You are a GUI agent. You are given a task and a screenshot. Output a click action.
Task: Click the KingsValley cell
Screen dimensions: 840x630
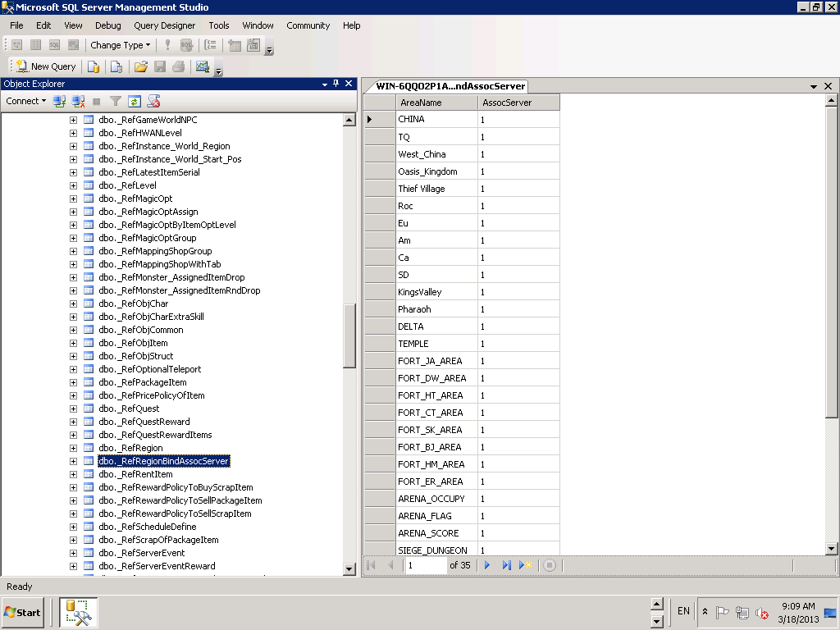[x=437, y=292]
